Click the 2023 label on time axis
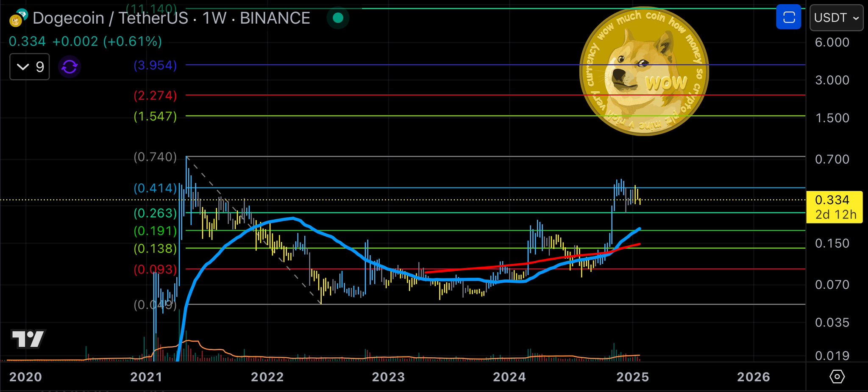Screen dimensions: 868x392 (x=388, y=377)
